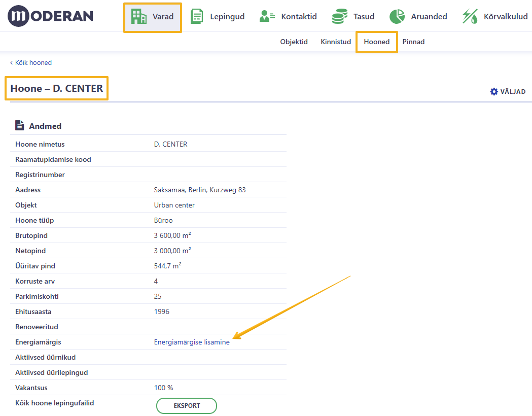532x416 pixels.
Task: Click the VÄLJAD fields button
Action: click(508, 92)
